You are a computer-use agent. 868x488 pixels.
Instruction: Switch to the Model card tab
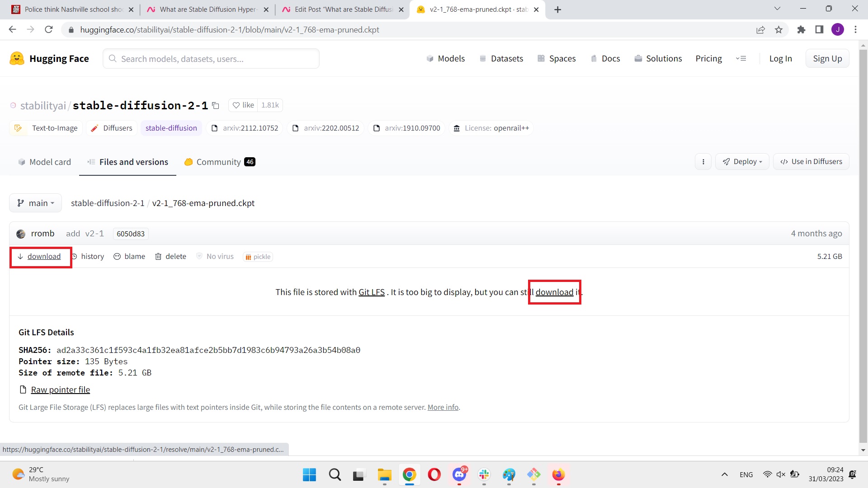(x=44, y=162)
